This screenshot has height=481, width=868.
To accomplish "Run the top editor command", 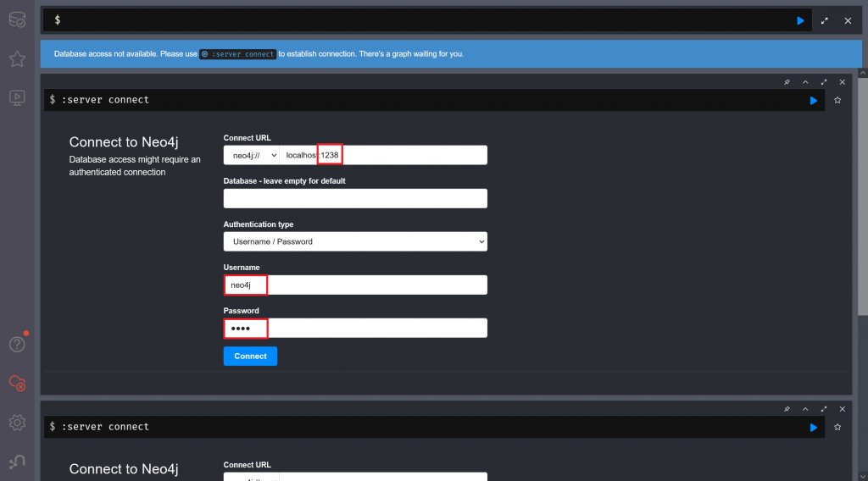I will pos(800,20).
